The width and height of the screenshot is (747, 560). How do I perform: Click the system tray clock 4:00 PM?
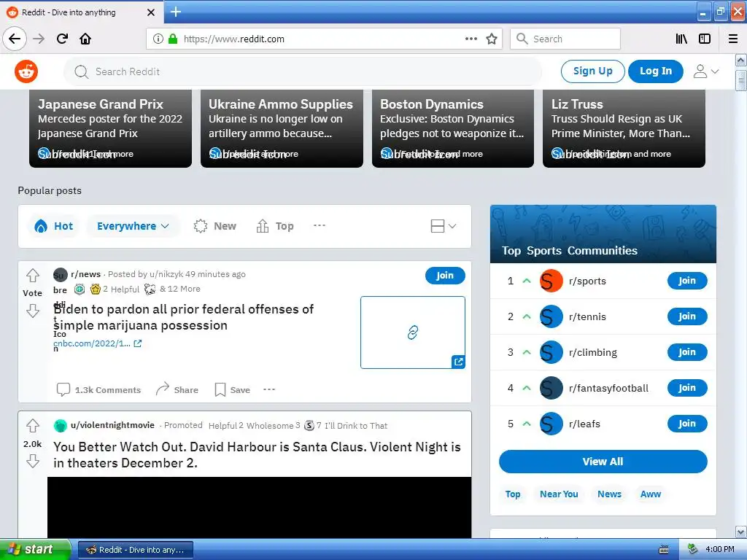point(720,550)
